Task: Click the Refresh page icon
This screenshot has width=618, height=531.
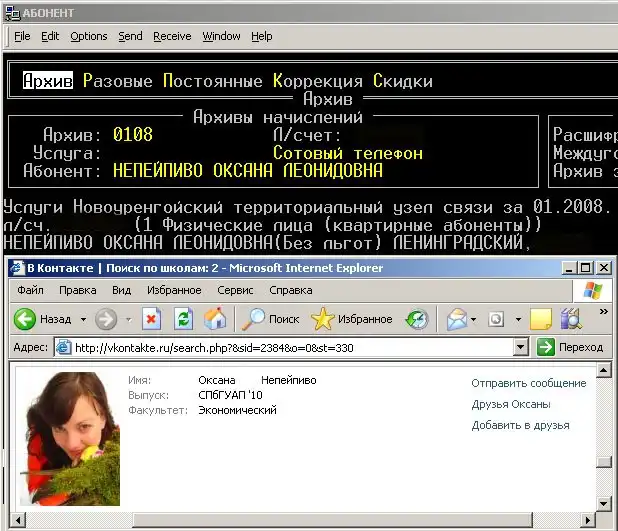Action: 183,319
